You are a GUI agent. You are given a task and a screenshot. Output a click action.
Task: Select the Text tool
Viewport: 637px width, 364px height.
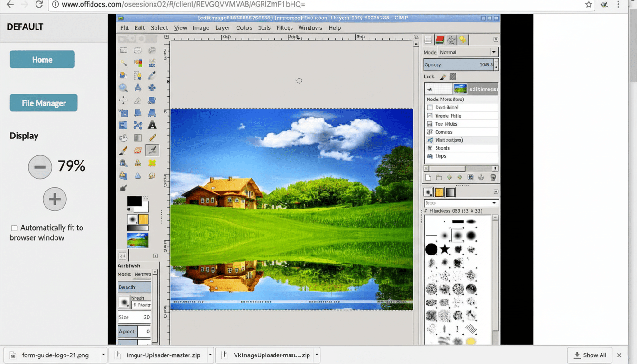coord(152,125)
